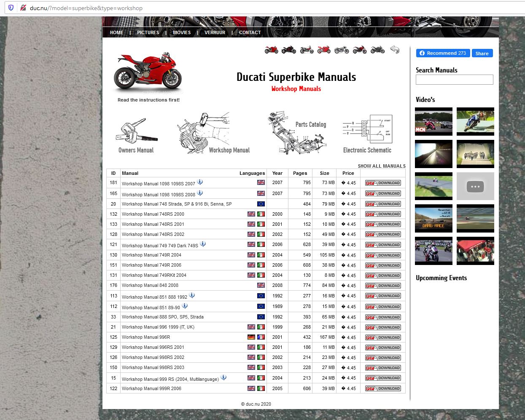The image size is (525, 420).
Task: Download PDF for Workshop Manual 848 2008
Action: pyautogui.click(x=383, y=286)
